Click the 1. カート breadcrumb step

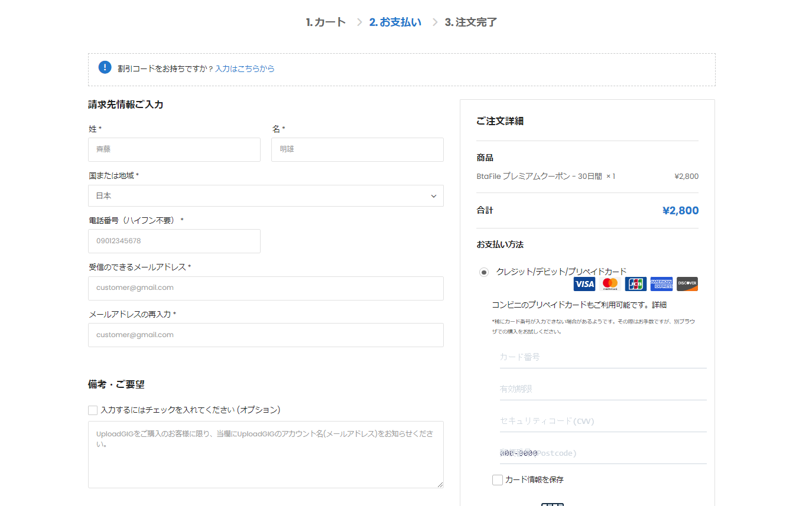pyautogui.click(x=326, y=22)
